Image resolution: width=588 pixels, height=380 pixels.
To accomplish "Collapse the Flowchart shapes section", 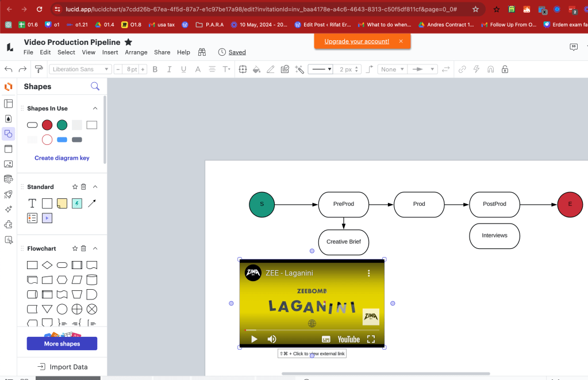I will click(x=95, y=248).
